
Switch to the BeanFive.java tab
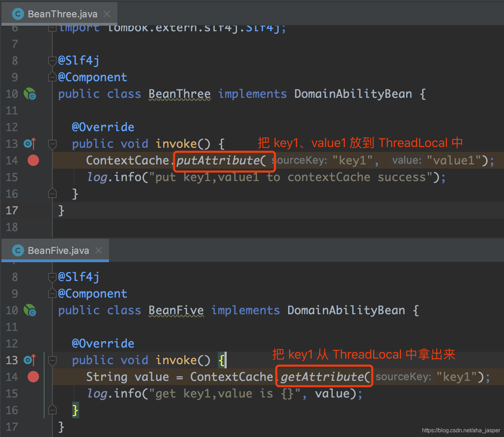click(55, 250)
